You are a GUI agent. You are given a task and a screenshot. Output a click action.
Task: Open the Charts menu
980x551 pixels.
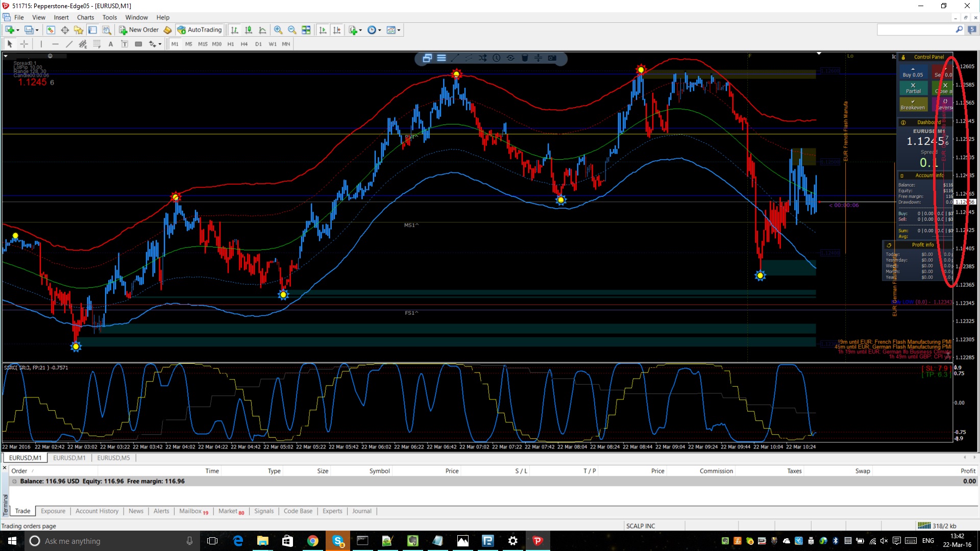tap(85, 17)
